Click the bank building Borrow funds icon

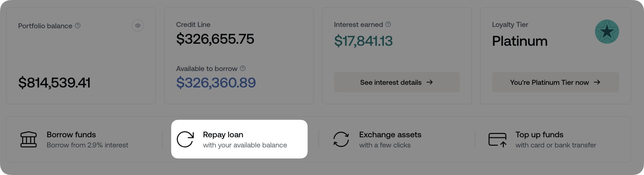(29, 139)
